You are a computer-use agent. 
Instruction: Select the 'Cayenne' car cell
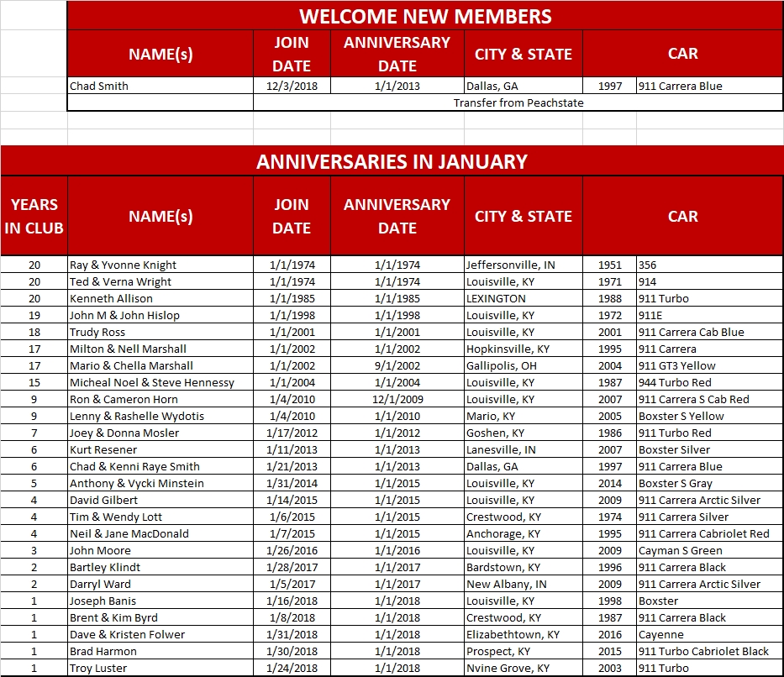pos(710,634)
